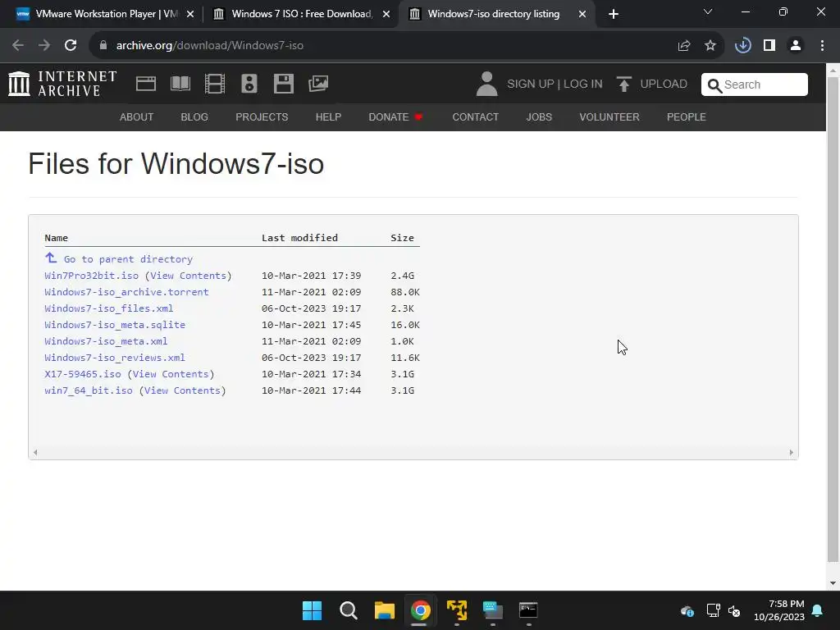
Task: Download win7_64_bit.iso file
Action: point(89,390)
